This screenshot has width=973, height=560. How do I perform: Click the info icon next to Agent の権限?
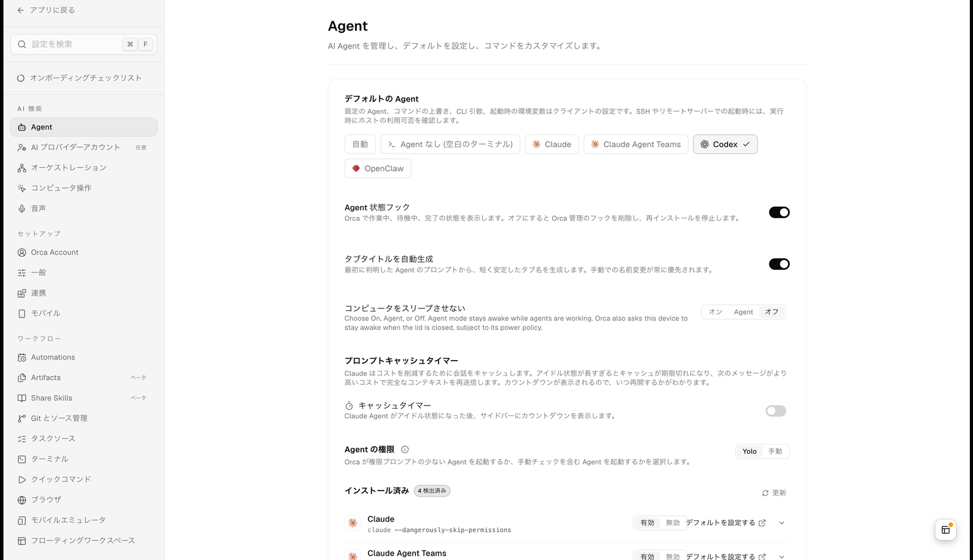coord(405,449)
